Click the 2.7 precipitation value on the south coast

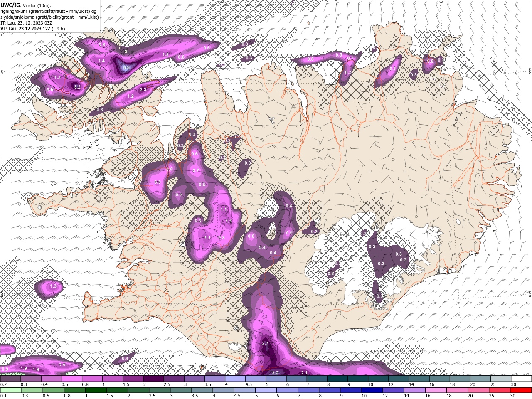(x=266, y=343)
